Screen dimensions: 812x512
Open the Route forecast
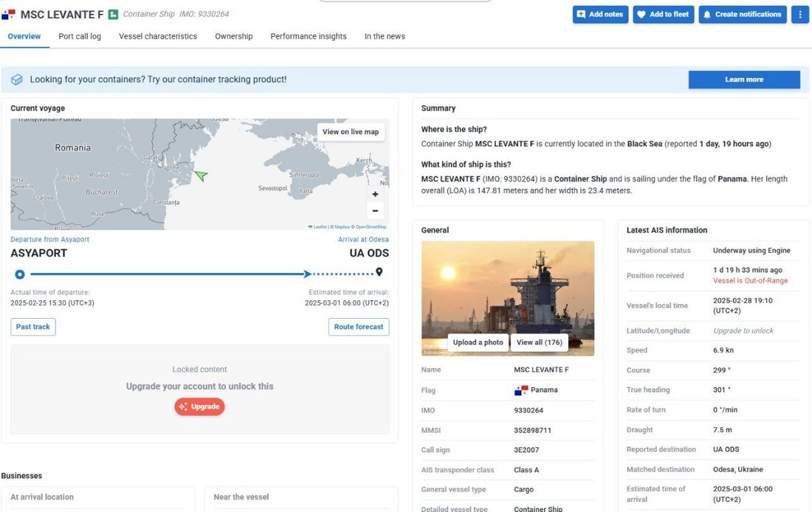pos(358,327)
